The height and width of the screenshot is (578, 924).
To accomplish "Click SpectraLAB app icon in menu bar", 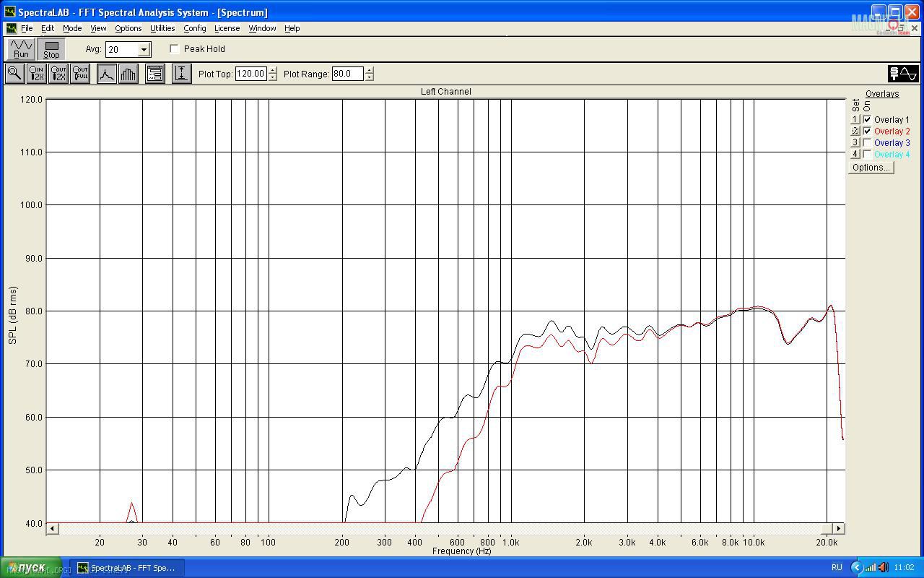I will point(12,28).
